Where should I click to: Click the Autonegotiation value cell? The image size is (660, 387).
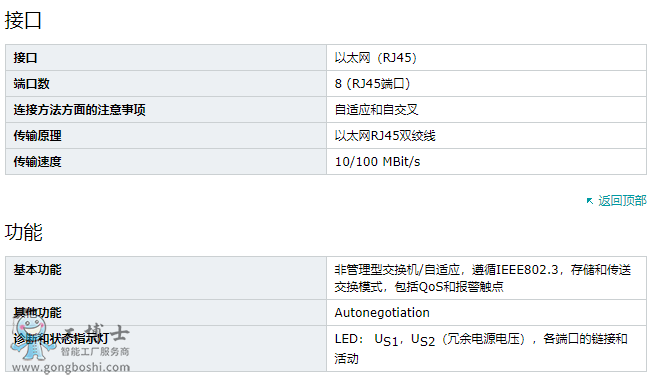click(x=486, y=312)
